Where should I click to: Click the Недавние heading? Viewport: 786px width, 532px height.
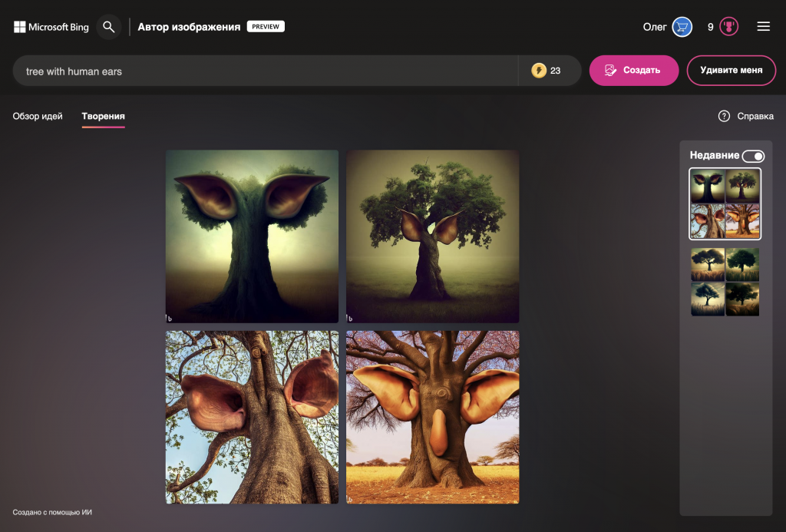coord(715,155)
